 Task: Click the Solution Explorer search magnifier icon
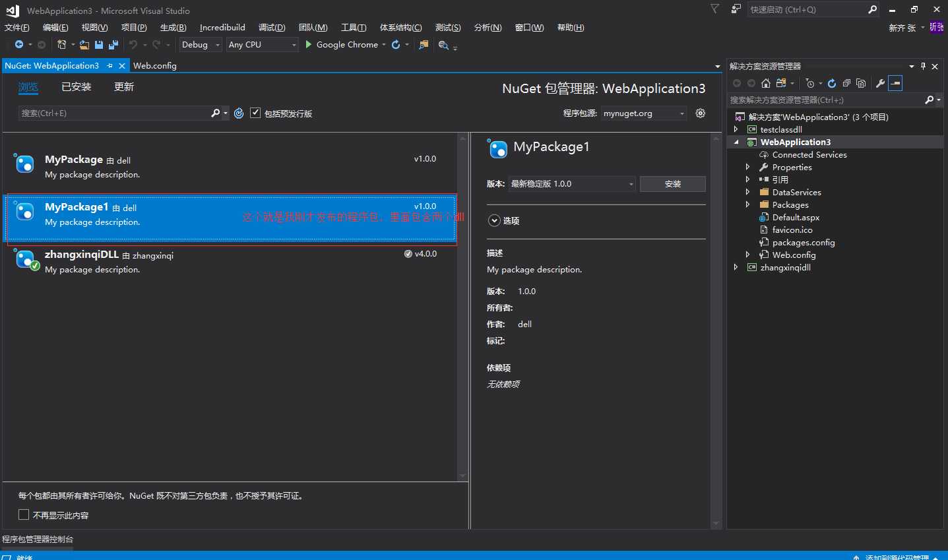coord(929,100)
